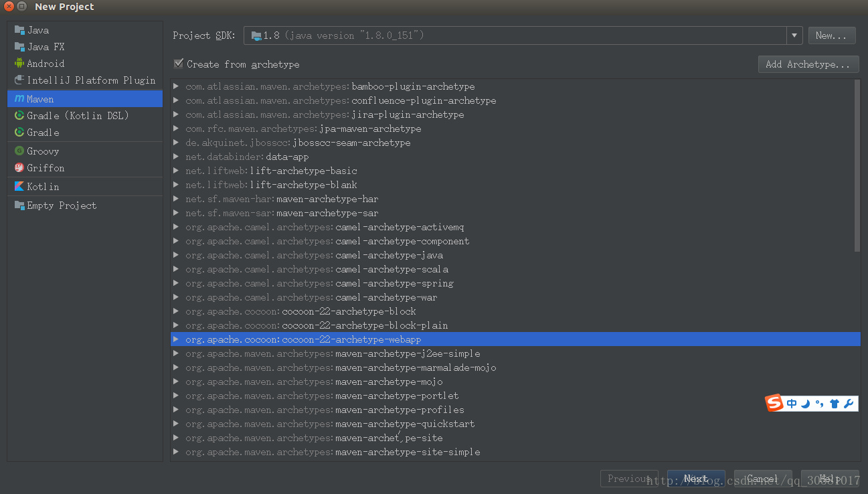Click the Previous button
This screenshot has width=868, height=494.
(629, 479)
